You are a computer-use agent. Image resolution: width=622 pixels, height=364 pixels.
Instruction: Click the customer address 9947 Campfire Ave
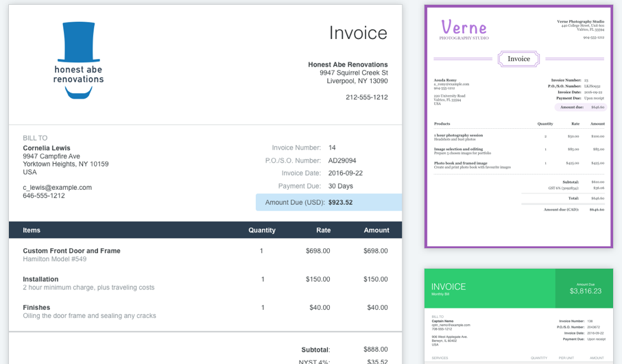click(51, 156)
